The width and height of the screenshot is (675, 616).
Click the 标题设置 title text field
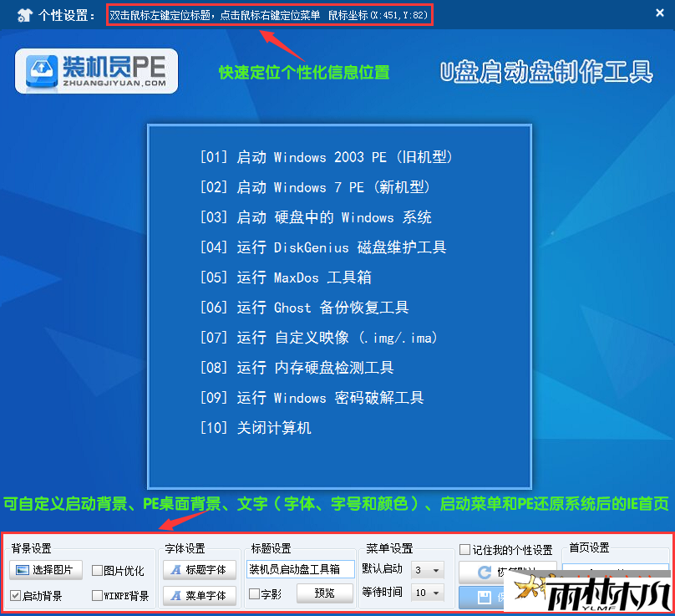[x=301, y=569]
